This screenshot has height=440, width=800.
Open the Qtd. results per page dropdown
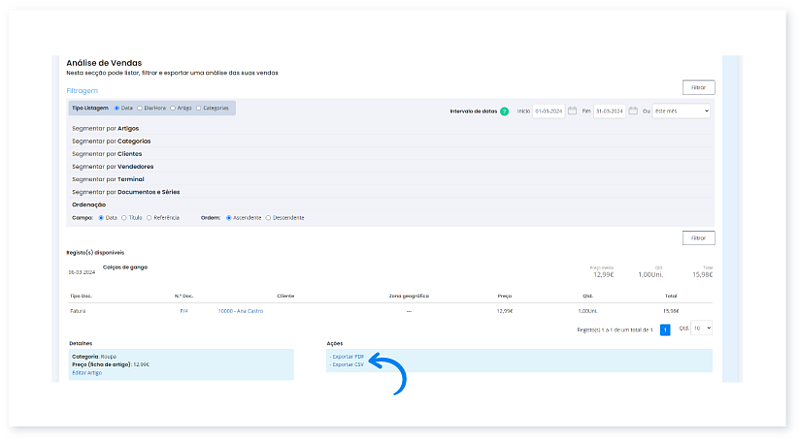[x=702, y=328]
